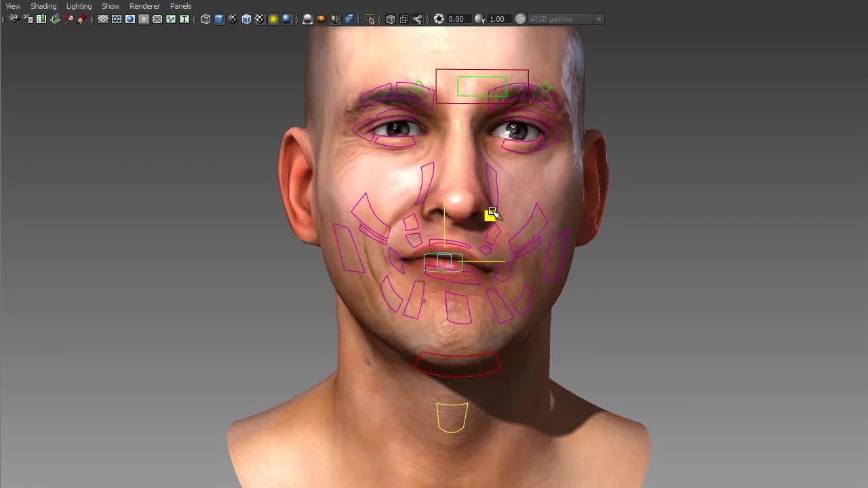
Task: Click the Motion Blur orange icon
Action: point(321,19)
